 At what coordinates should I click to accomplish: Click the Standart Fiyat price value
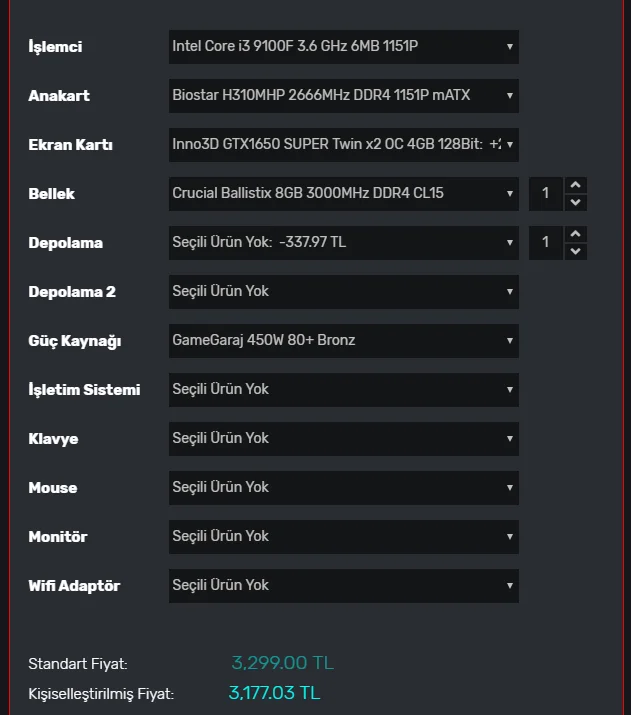click(282, 662)
